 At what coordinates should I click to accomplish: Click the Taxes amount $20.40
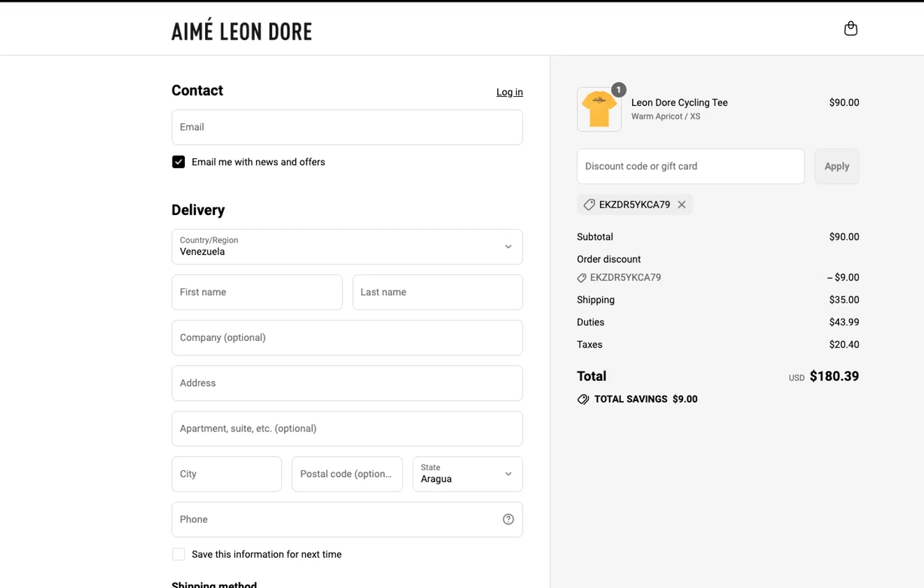(844, 345)
